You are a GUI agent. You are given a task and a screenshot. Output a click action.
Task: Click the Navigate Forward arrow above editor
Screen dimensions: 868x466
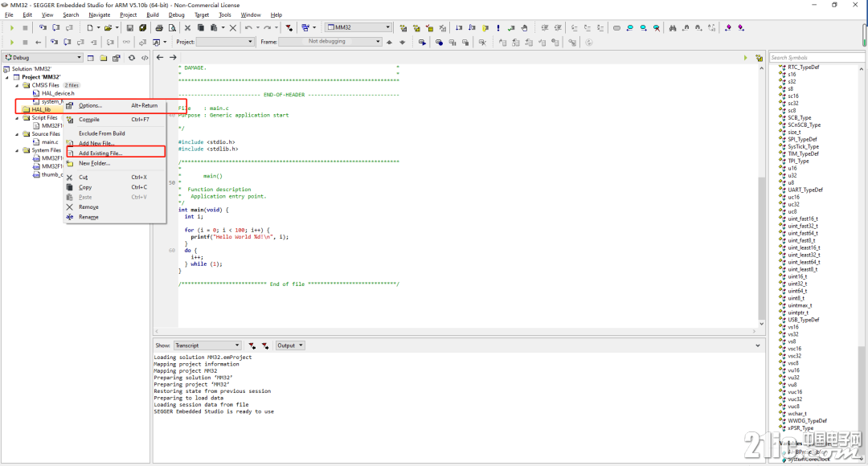click(x=173, y=57)
